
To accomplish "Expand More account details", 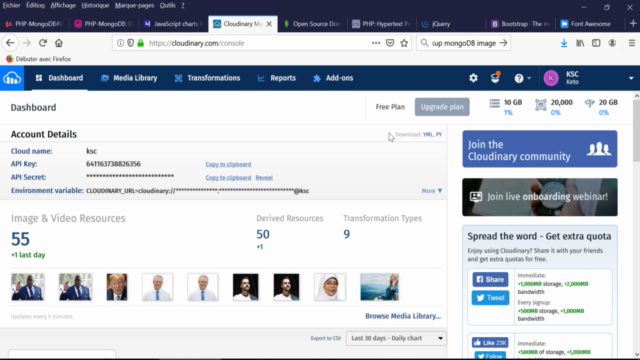I will [x=431, y=191].
